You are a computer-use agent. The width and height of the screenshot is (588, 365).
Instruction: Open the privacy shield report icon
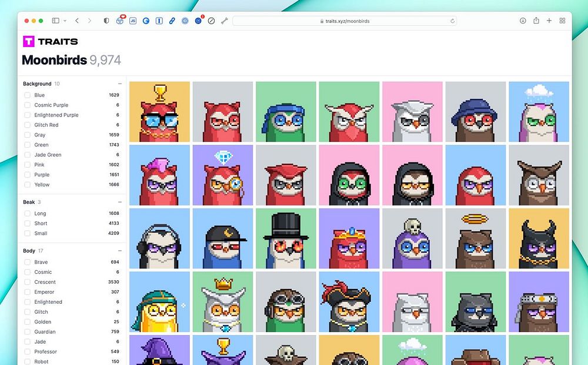pyautogui.click(x=106, y=21)
